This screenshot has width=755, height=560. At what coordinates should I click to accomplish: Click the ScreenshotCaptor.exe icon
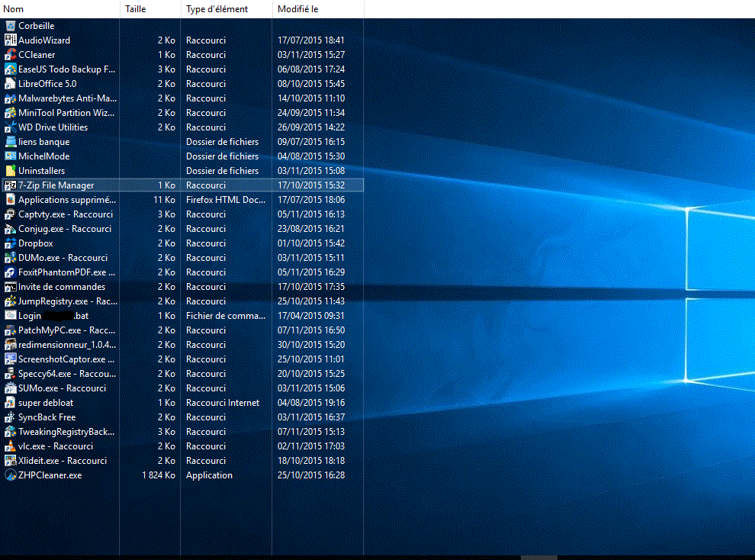pyautogui.click(x=10, y=359)
